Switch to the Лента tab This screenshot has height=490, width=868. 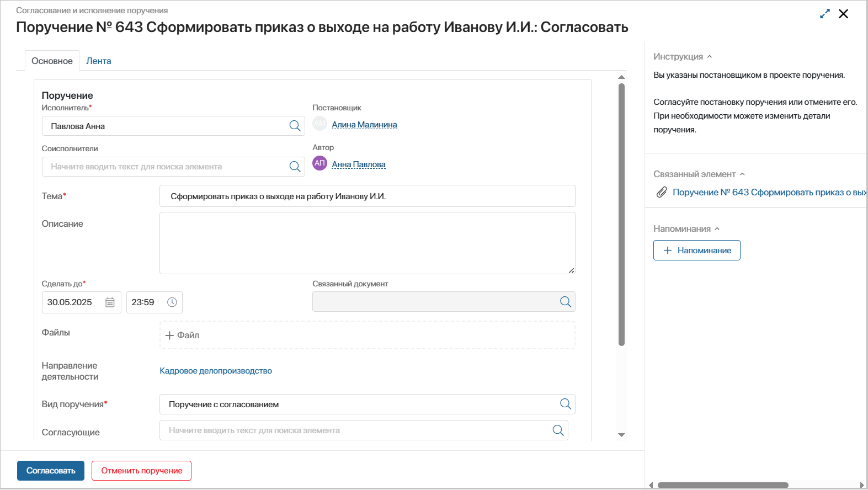click(98, 61)
